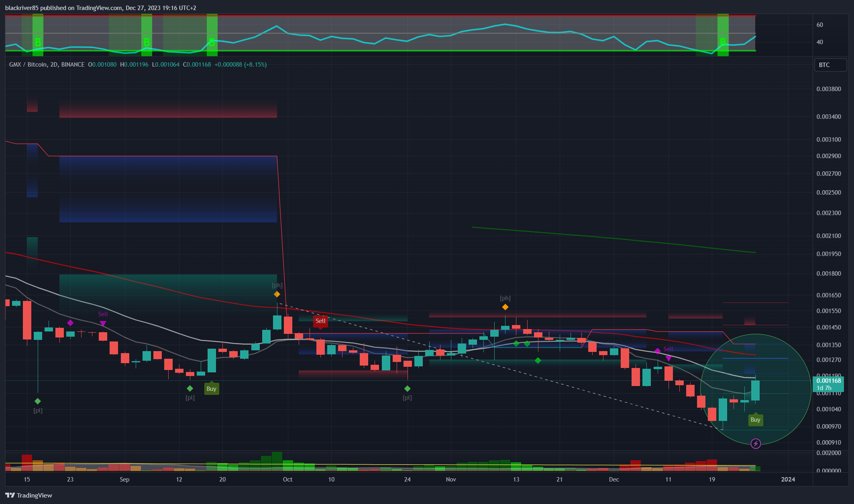Click the green pivot-low diamond under Oct 24

click(x=408, y=388)
